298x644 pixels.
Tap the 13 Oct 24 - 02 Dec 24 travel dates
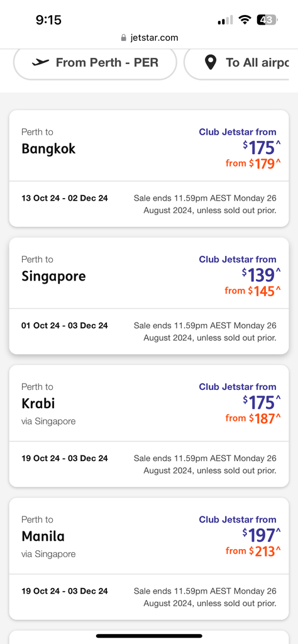click(x=65, y=198)
